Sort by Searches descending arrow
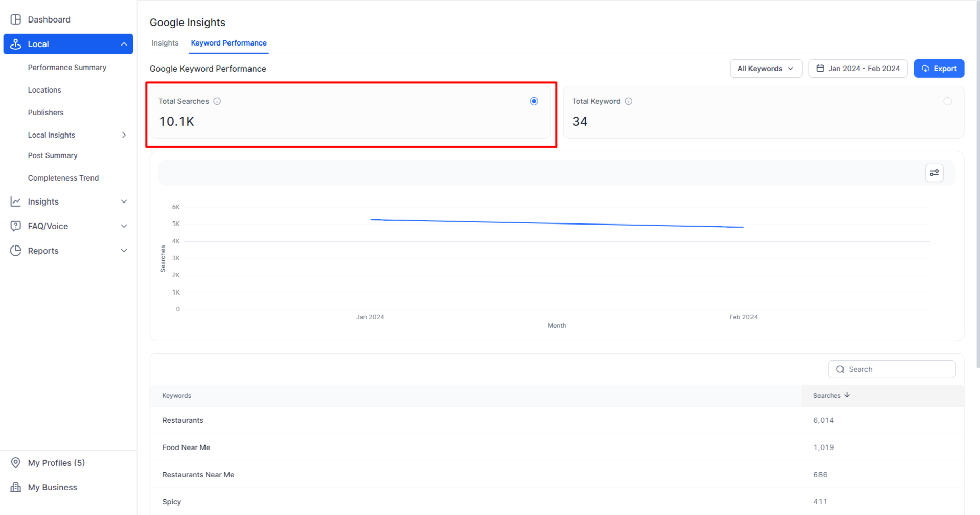980x515 pixels. tap(847, 395)
